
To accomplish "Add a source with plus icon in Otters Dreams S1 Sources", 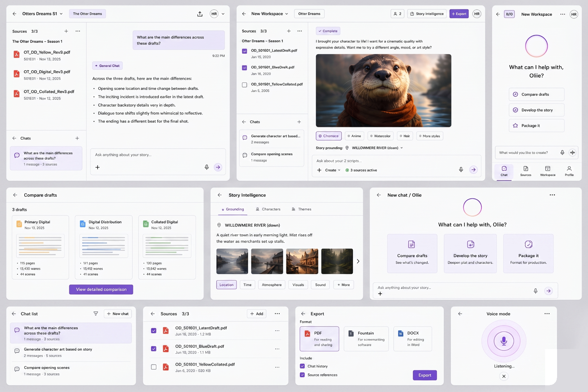I will pos(66,31).
